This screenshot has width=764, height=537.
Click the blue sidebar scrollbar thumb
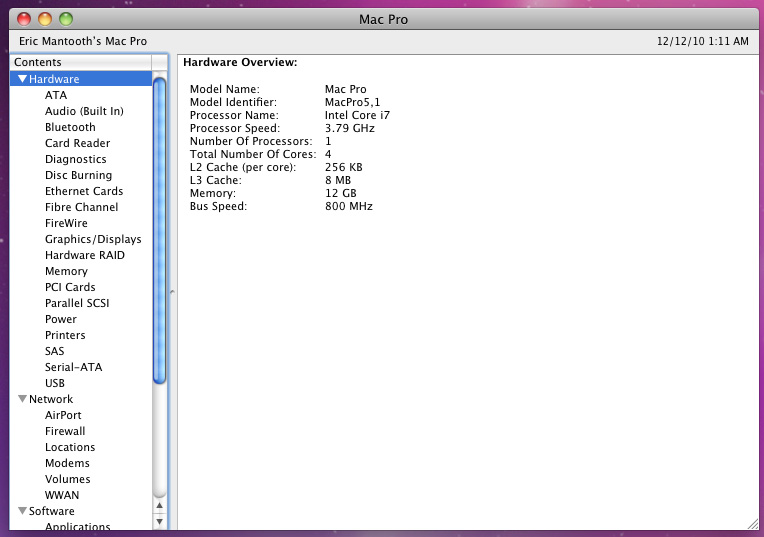[x=159, y=231]
